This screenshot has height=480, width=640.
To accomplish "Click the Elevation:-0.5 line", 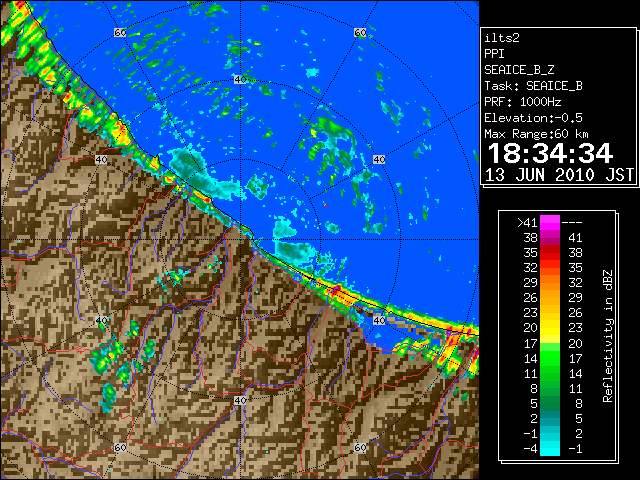I will click(x=533, y=118).
